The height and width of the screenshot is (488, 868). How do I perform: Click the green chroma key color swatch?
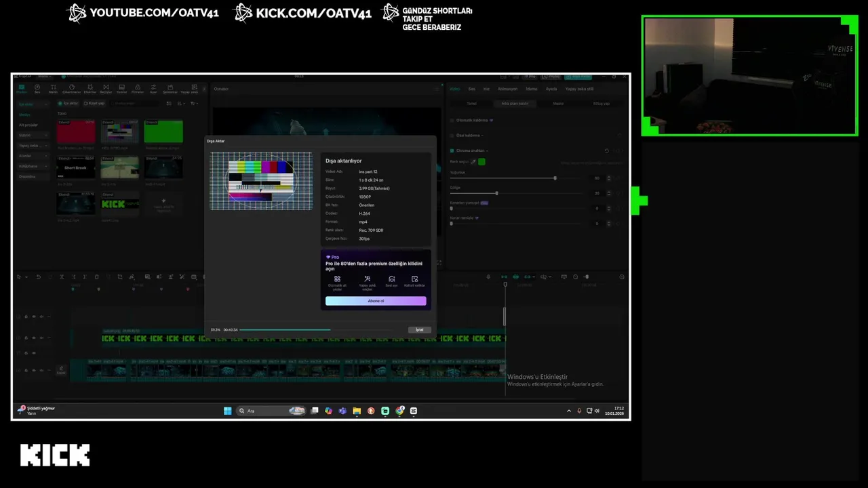(481, 162)
